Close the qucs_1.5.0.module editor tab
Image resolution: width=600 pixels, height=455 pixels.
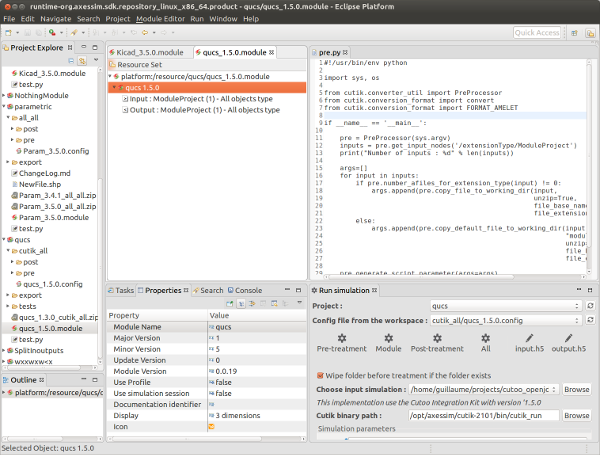pos(271,52)
